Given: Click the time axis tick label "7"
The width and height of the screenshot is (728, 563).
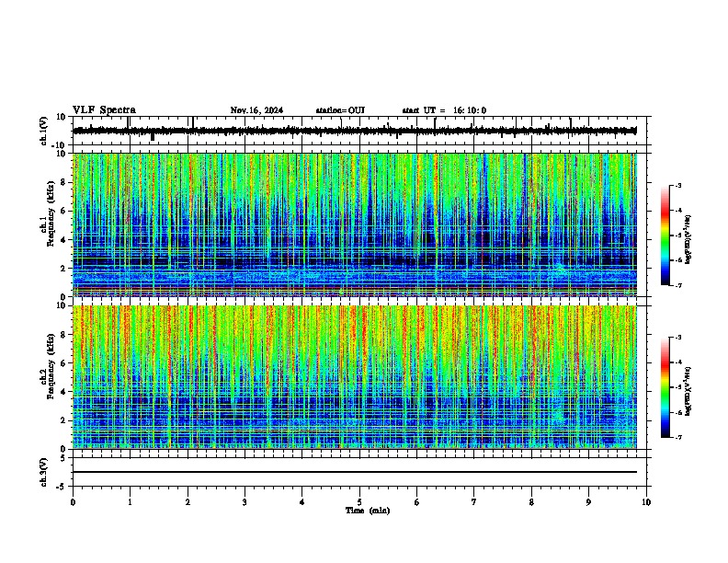Looking at the screenshot, I should [474, 502].
